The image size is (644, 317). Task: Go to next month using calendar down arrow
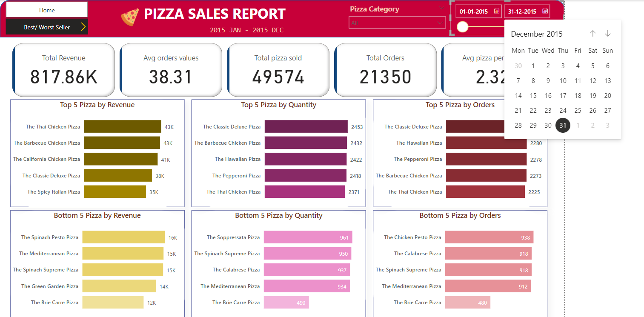coord(608,33)
